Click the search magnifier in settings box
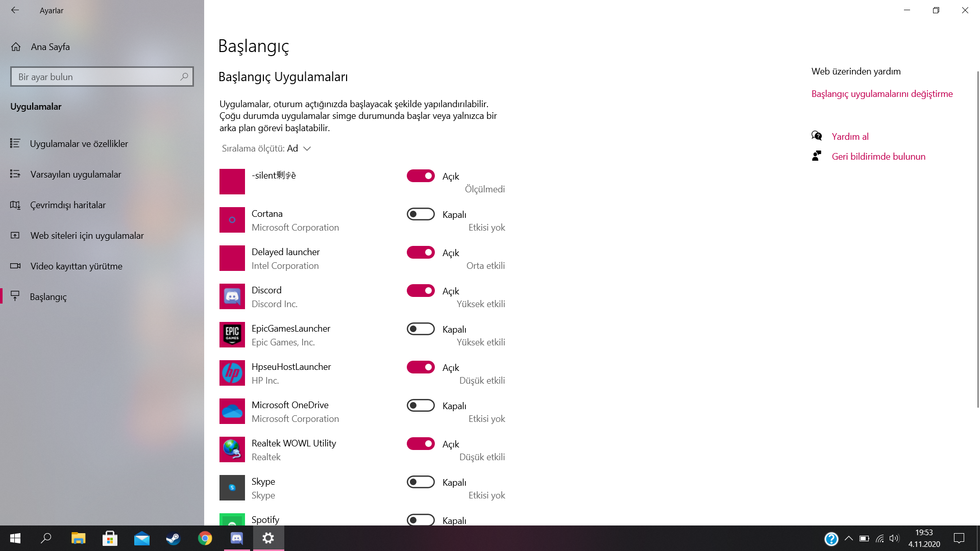This screenshot has height=551, width=980. [184, 77]
